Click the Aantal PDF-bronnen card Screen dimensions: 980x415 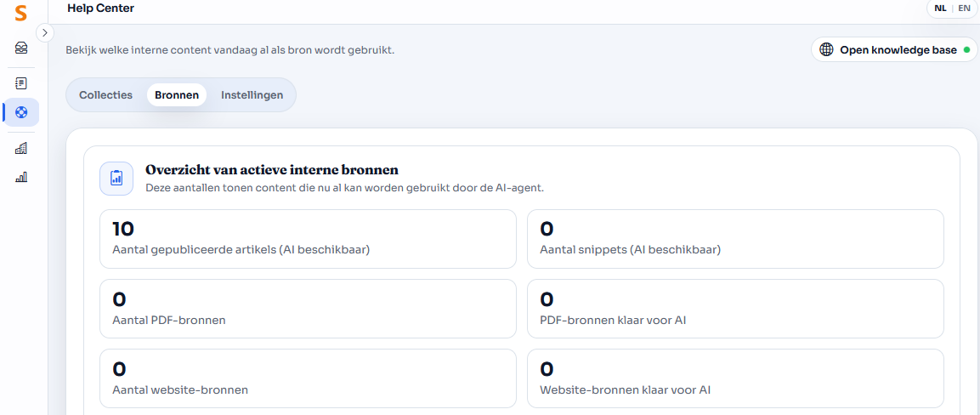(309, 309)
